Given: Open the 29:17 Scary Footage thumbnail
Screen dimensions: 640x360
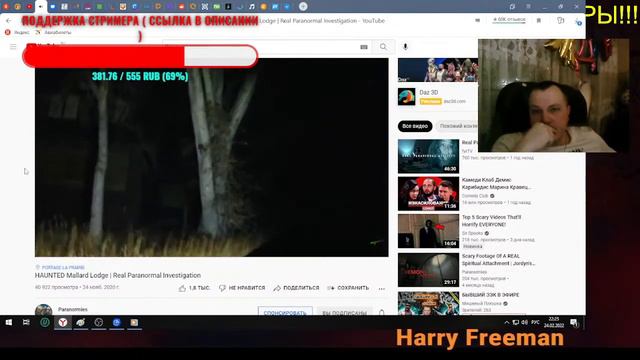Looking at the screenshot, I should coord(428,270).
